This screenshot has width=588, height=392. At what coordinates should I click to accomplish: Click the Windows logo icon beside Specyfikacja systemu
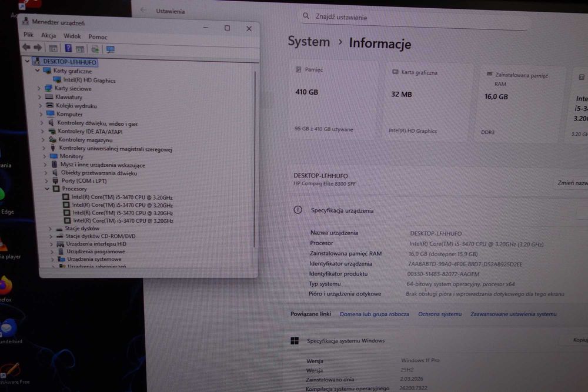pyautogui.click(x=295, y=341)
